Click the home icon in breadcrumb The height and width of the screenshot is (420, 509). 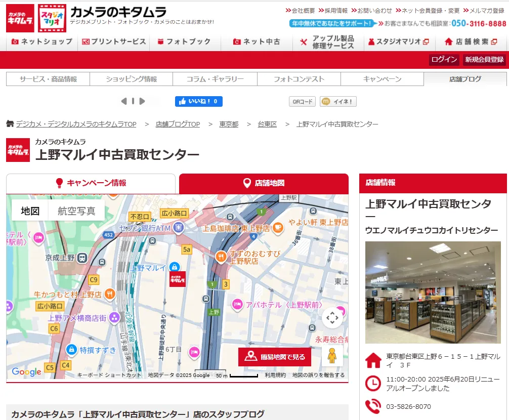[10, 123]
